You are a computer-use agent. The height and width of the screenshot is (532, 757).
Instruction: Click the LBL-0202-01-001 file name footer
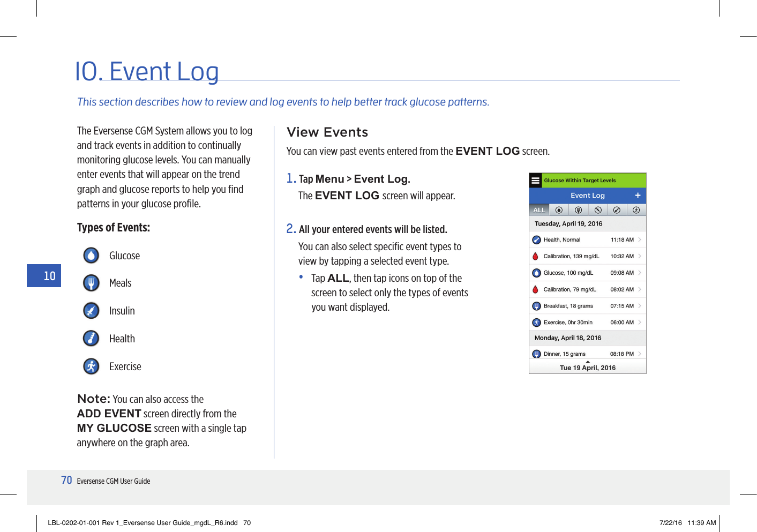click(x=149, y=523)
